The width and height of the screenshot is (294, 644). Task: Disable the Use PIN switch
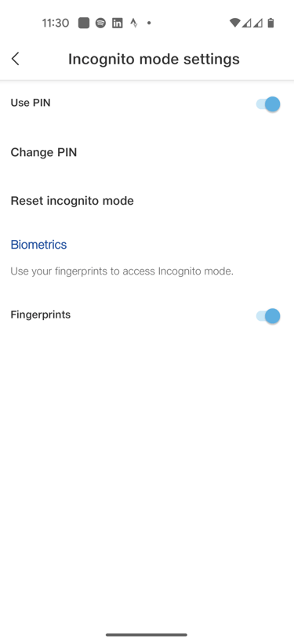268,104
